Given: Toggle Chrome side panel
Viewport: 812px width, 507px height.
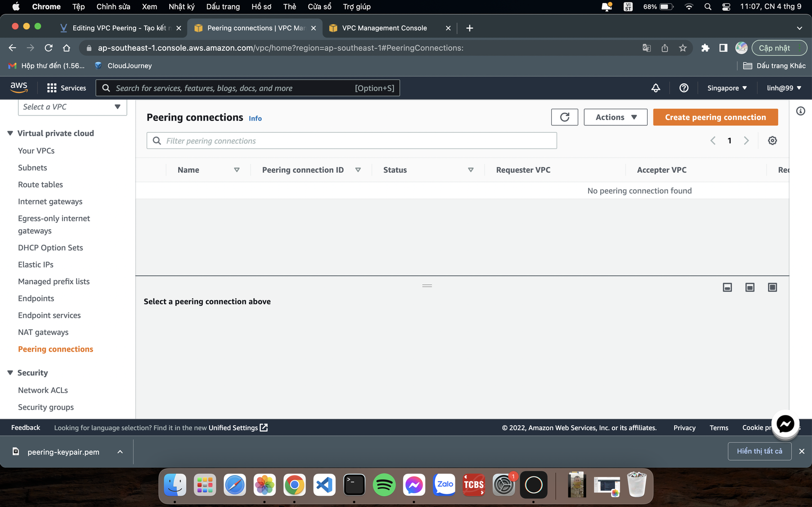Looking at the screenshot, I should [723, 48].
